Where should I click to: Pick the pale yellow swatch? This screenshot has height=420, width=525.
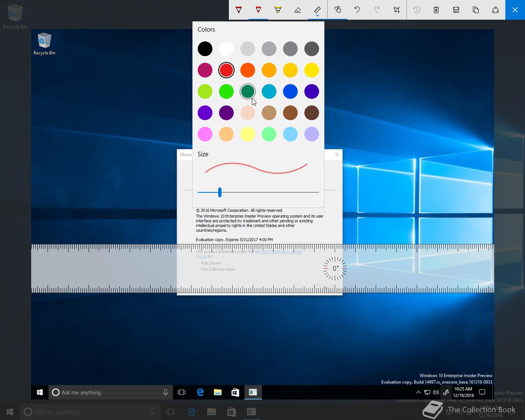pos(248,134)
